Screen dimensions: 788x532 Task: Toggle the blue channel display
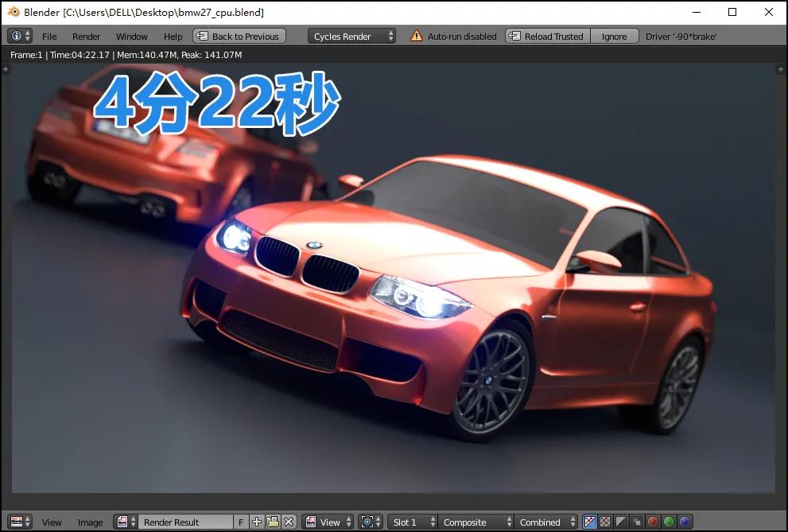(x=685, y=522)
